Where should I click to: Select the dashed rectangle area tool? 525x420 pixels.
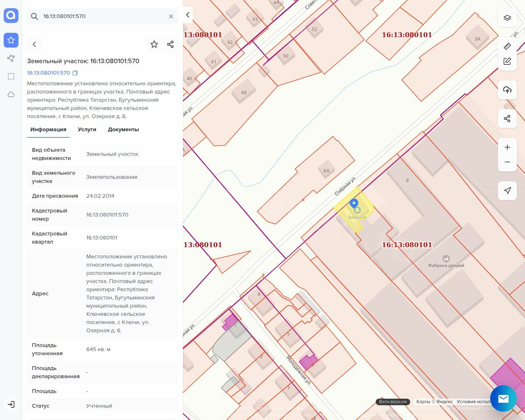pos(11,76)
